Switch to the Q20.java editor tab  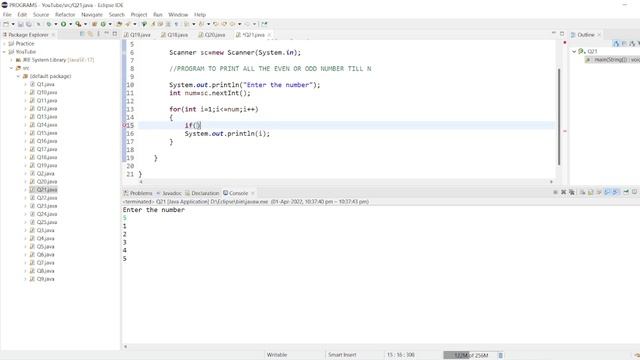[x=212, y=35]
